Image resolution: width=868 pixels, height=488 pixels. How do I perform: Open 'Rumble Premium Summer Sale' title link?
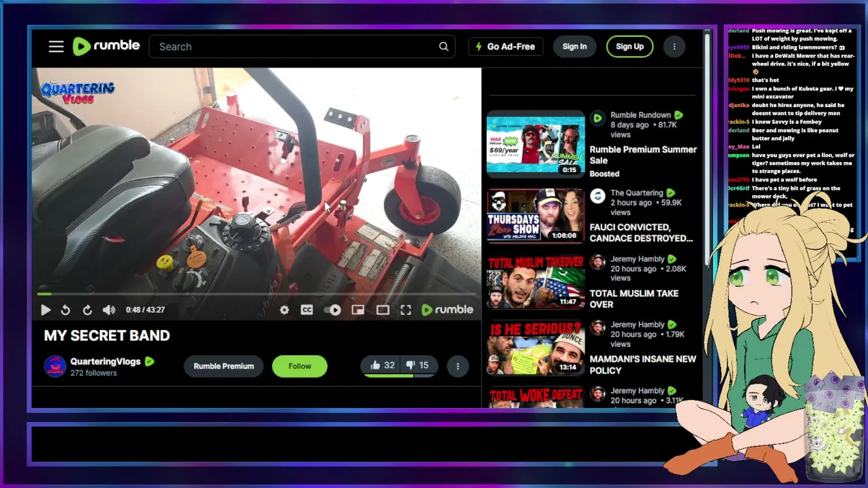[x=643, y=155]
